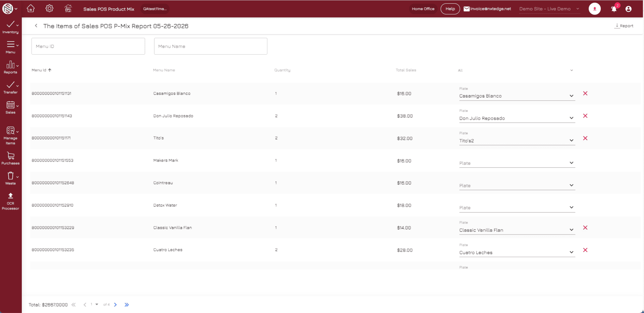Viewport: 644px width, 313px height.
Task: Click menu ID 800000000101151131
Action: point(51,93)
